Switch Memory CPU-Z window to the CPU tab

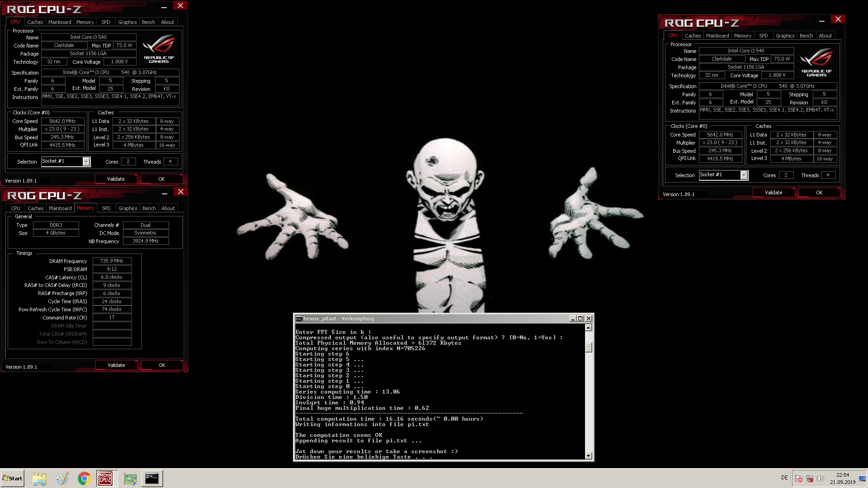[15, 208]
